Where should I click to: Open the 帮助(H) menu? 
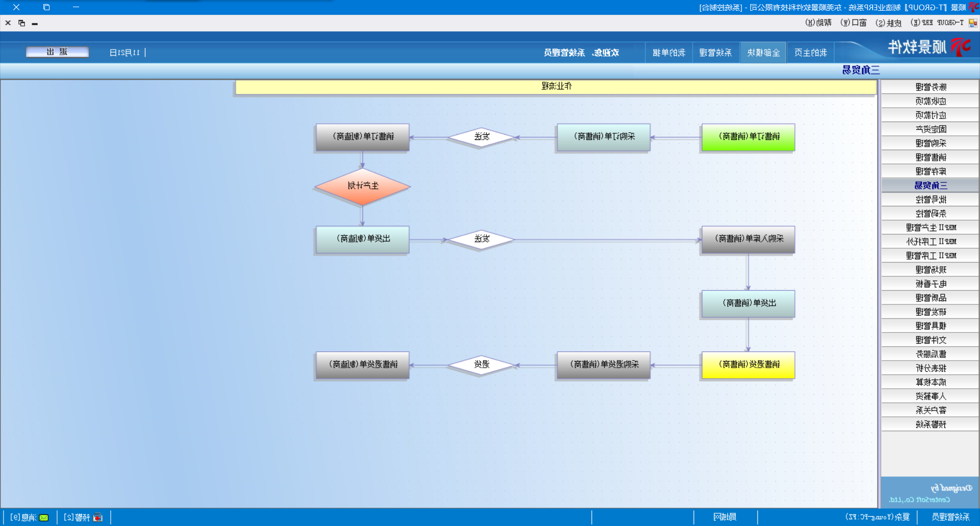coord(818,23)
